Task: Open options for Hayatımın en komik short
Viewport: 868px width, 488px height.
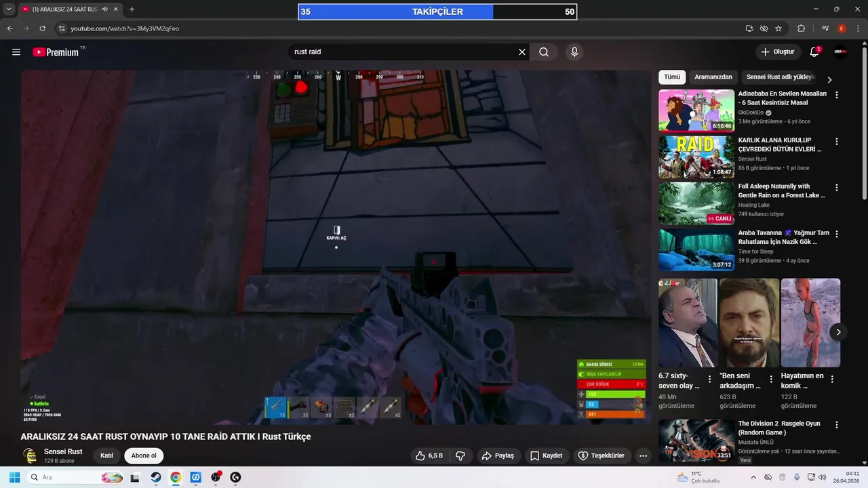Action: pyautogui.click(x=832, y=380)
